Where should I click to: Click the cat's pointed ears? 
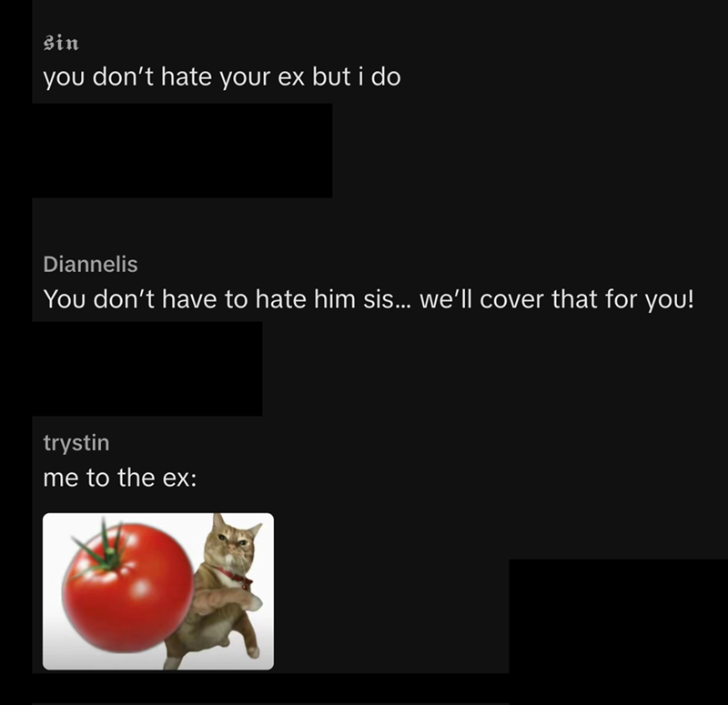pyautogui.click(x=237, y=524)
